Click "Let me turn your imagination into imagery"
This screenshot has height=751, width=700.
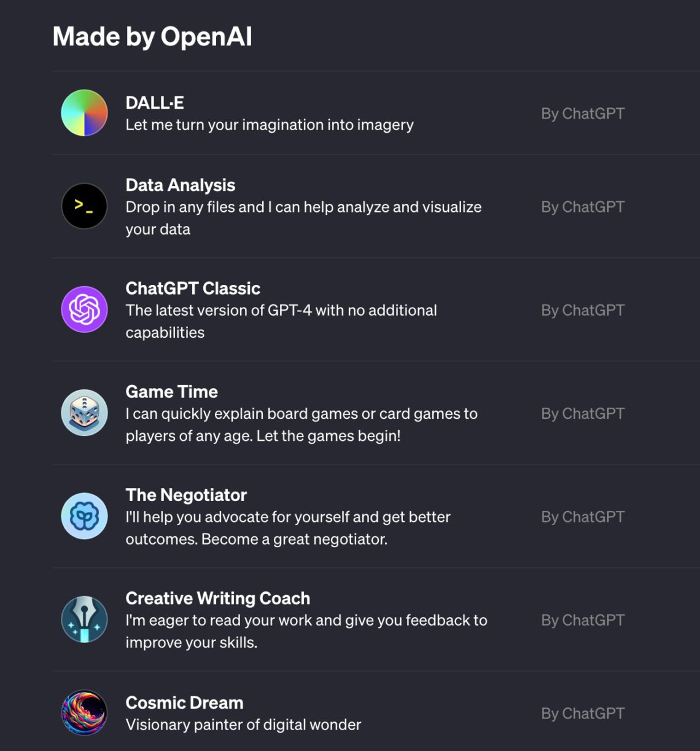tap(270, 125)
